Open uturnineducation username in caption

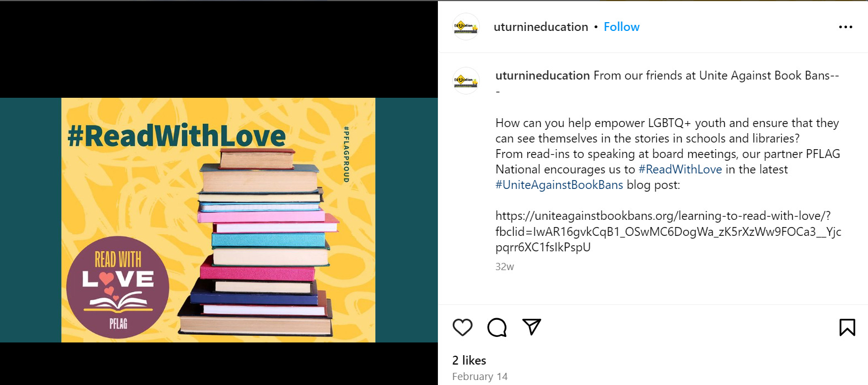(542, 76)
